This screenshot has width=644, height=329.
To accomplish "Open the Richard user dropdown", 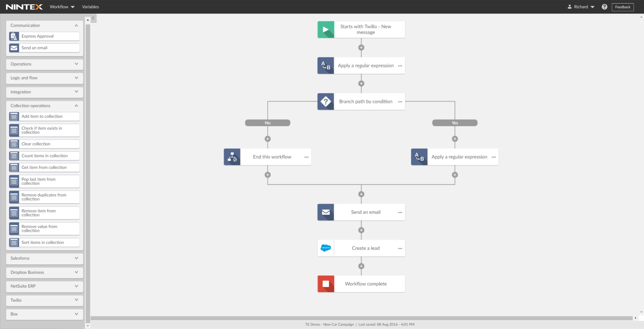I will pos(581,7).
